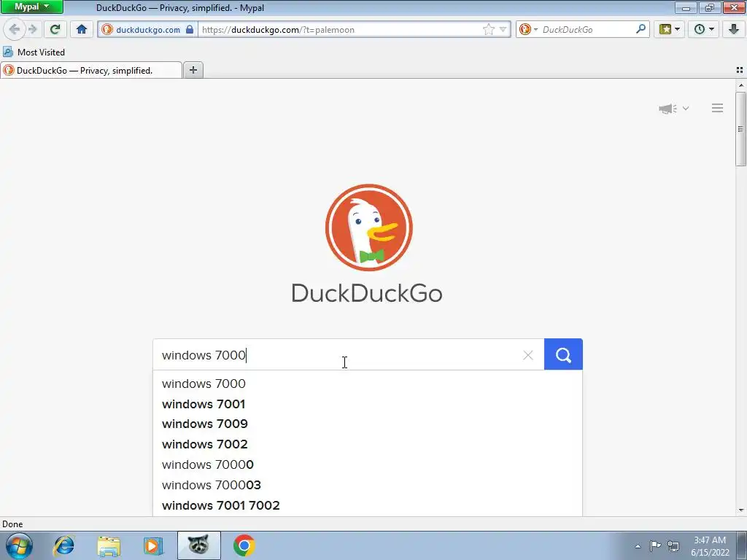Image resolution: width=747 pixels, height=560 pixels.
Task: Launch Internet Explorer from taskbar
Action: 64,545
